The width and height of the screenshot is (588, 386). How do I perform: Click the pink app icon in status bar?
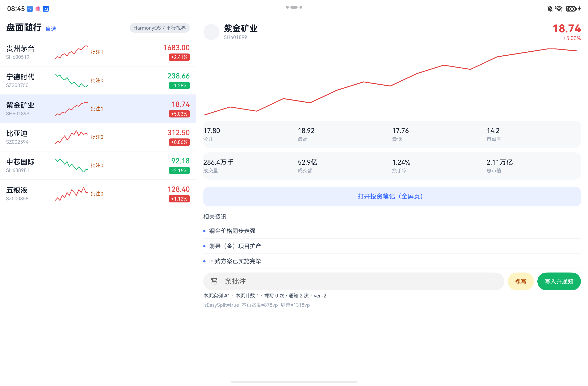(x=38, y=9)
